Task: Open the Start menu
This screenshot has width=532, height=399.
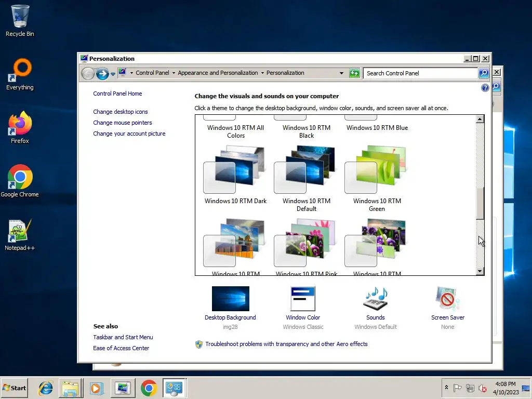Action: tap(14, 388)
